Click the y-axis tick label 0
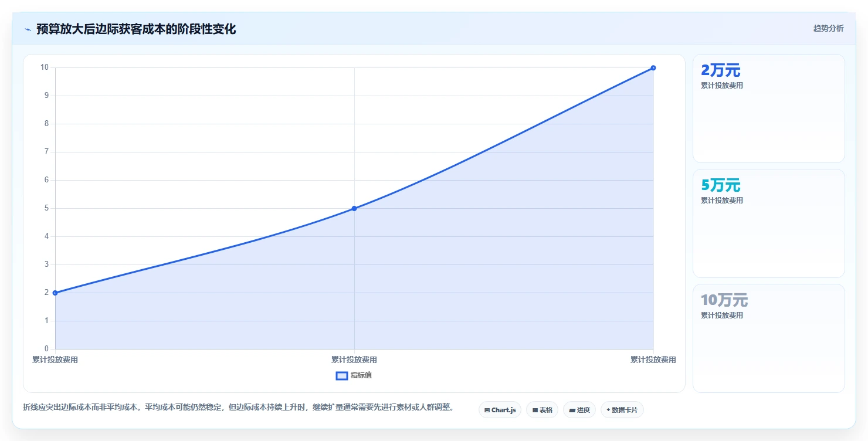Image resolution: width=868 pixels, height=441 pixels. click(x=46, y=349)
